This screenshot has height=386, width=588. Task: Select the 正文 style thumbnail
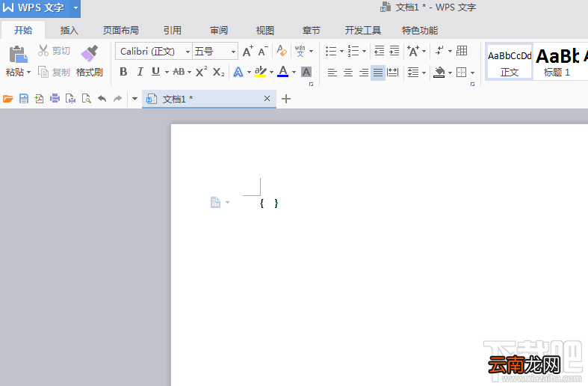click(510, 61)
